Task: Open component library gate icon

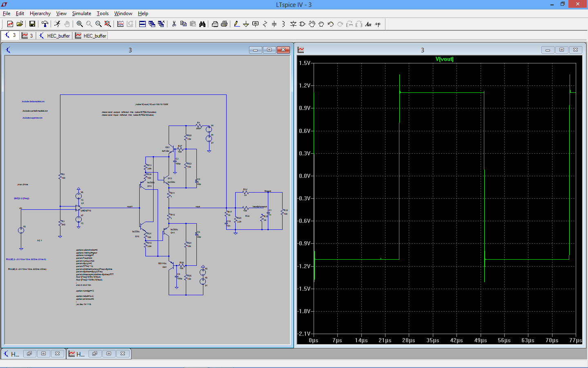Action: [303, 24]
